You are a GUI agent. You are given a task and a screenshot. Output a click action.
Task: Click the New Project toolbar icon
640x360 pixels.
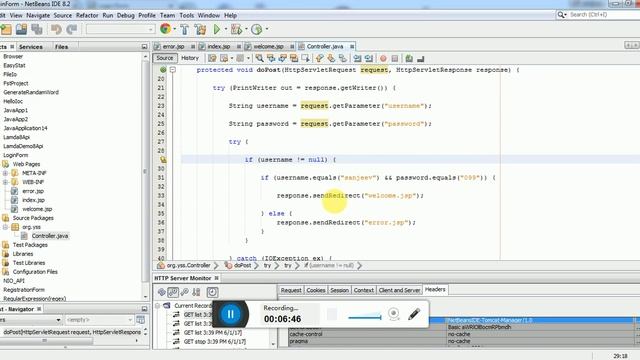tap(6, 29)
